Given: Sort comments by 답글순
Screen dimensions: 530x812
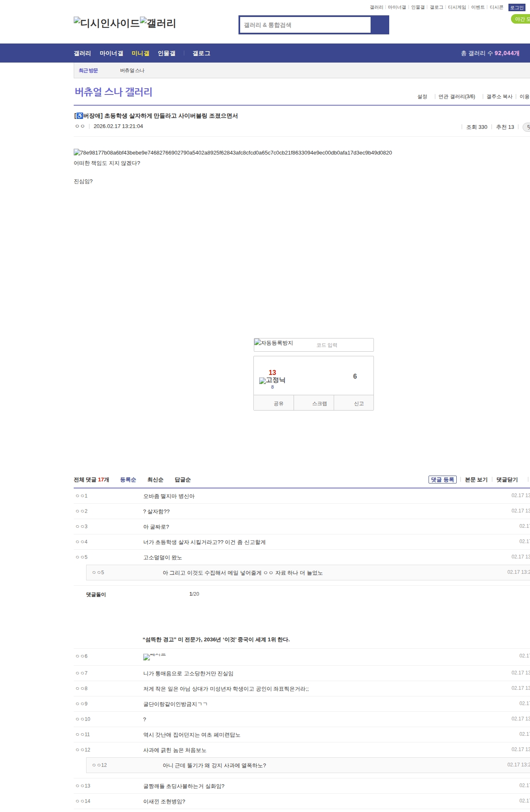Looking at the screenshot, I should click(x=183, y=480).
